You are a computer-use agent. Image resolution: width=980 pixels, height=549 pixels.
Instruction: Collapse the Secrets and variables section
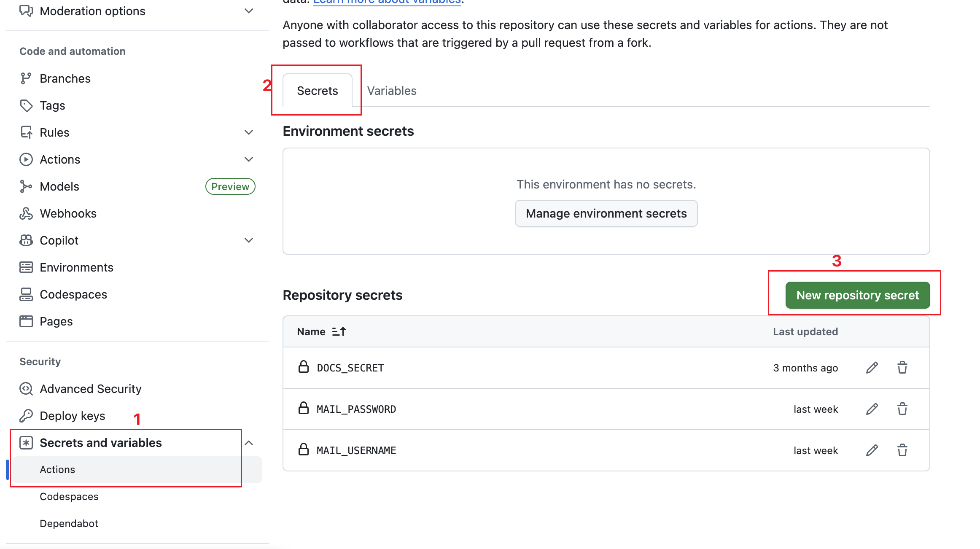249,443
